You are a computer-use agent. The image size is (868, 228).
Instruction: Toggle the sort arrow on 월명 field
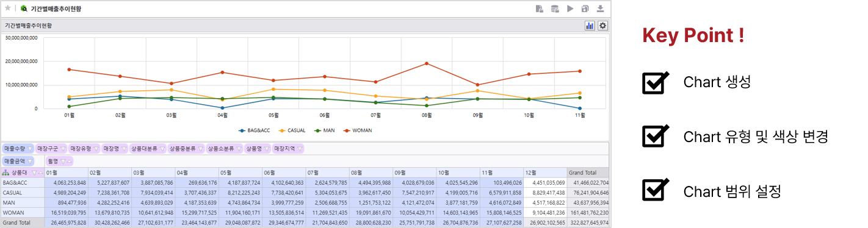(x=69, y=162)
